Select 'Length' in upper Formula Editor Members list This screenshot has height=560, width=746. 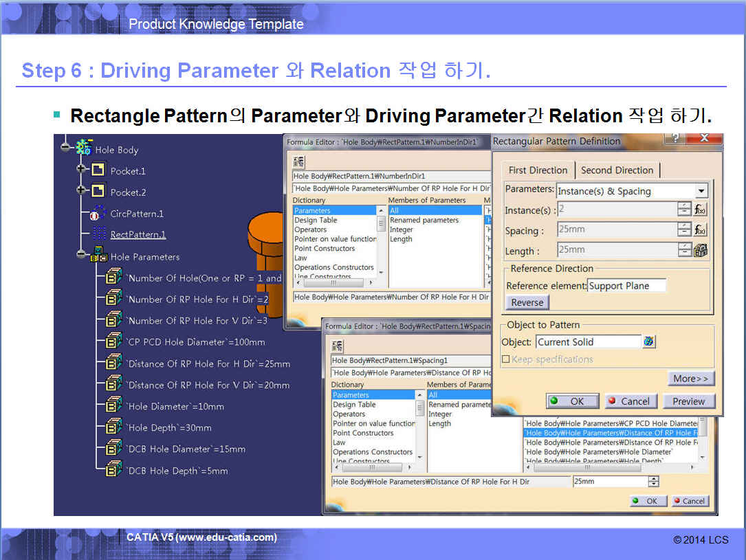click(401, 238)
